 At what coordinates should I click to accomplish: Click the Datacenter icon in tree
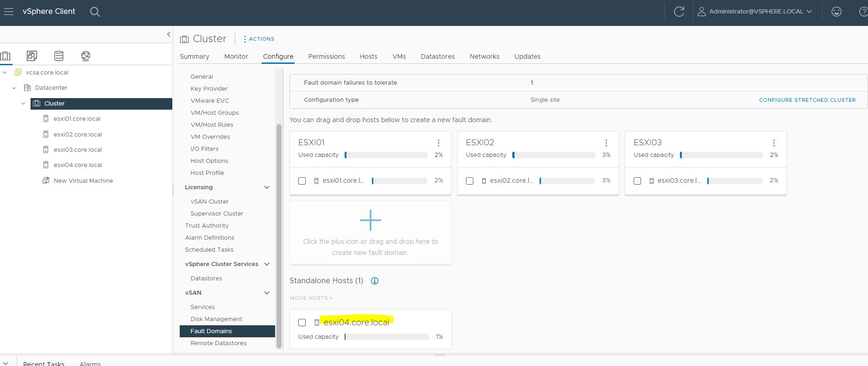tap(27, 88)
